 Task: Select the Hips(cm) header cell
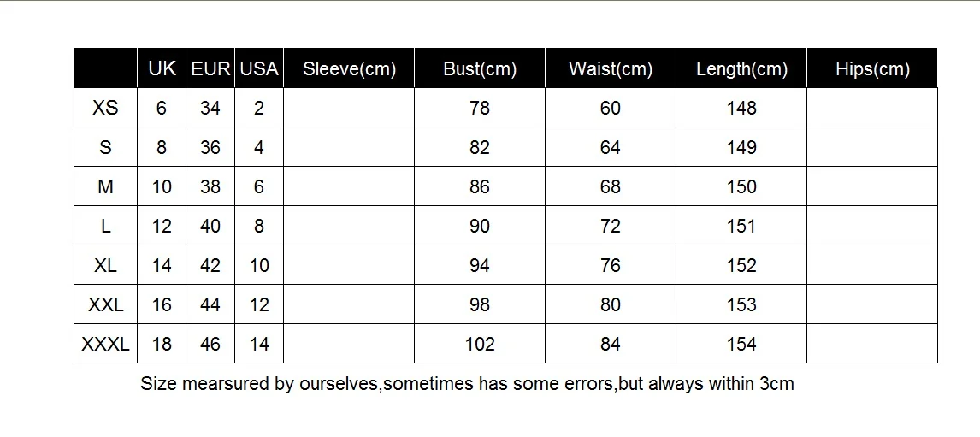point(872,69)
